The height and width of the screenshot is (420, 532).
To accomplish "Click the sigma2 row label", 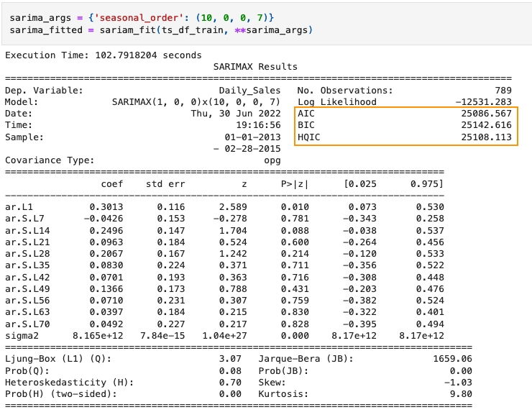I will [22, 335].
